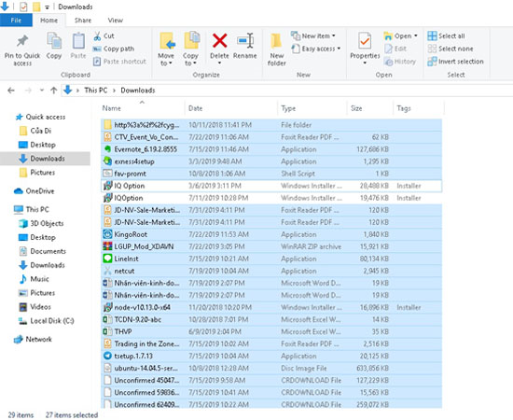The height and width of the screenshot is (420, 513).
Task: Click Select none in ribbon
Action: (451, 49)
